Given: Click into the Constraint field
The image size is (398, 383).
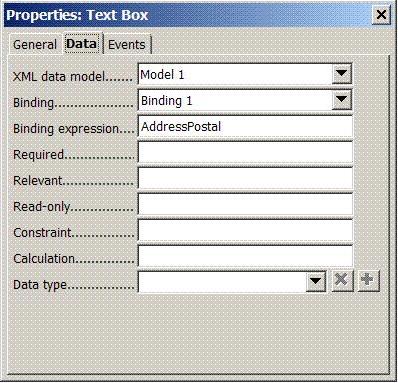Looking at the screenshot, I should (245, 230).
